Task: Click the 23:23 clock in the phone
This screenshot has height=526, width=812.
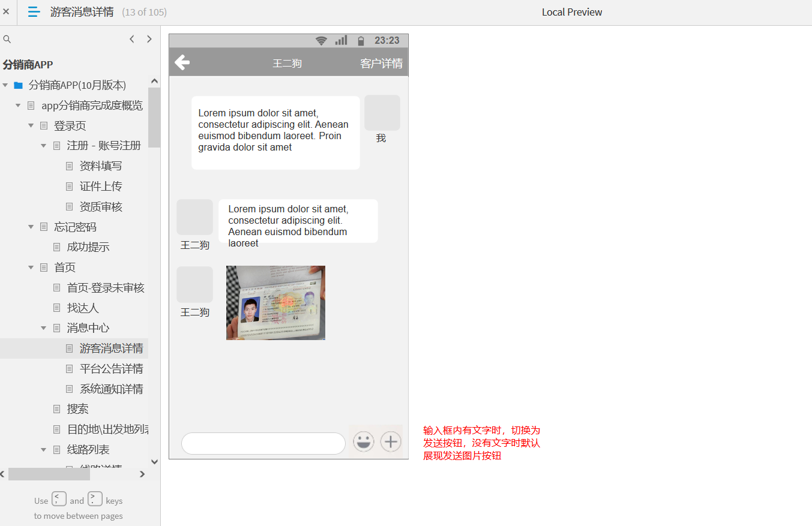Action: tap(386, 41)
